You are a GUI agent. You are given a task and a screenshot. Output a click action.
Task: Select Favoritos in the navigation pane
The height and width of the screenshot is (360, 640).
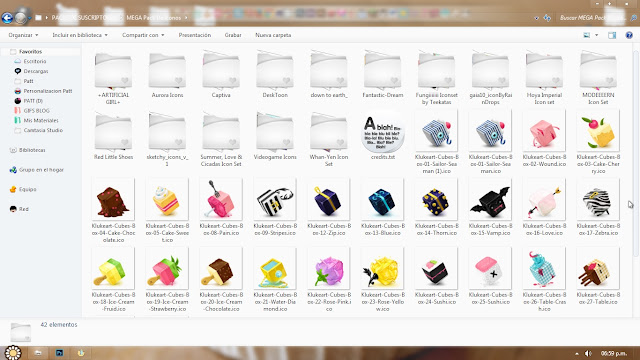click(x=30, y=51)
